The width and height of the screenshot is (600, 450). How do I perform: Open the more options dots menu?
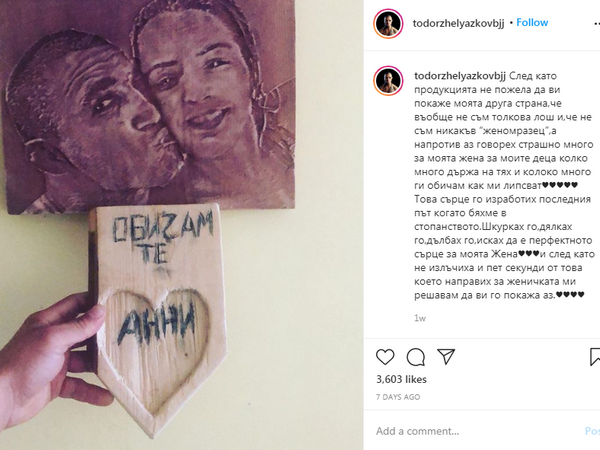click(x=595, y=24)
